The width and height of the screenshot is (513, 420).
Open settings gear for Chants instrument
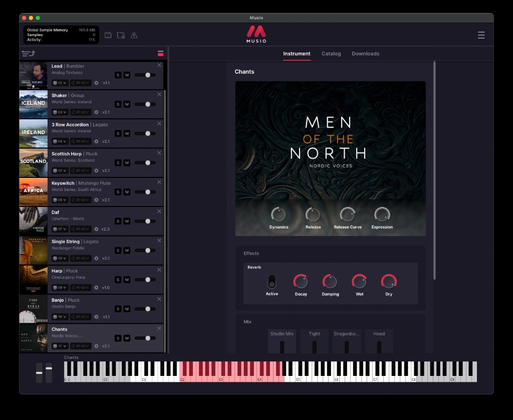[96, 346]
